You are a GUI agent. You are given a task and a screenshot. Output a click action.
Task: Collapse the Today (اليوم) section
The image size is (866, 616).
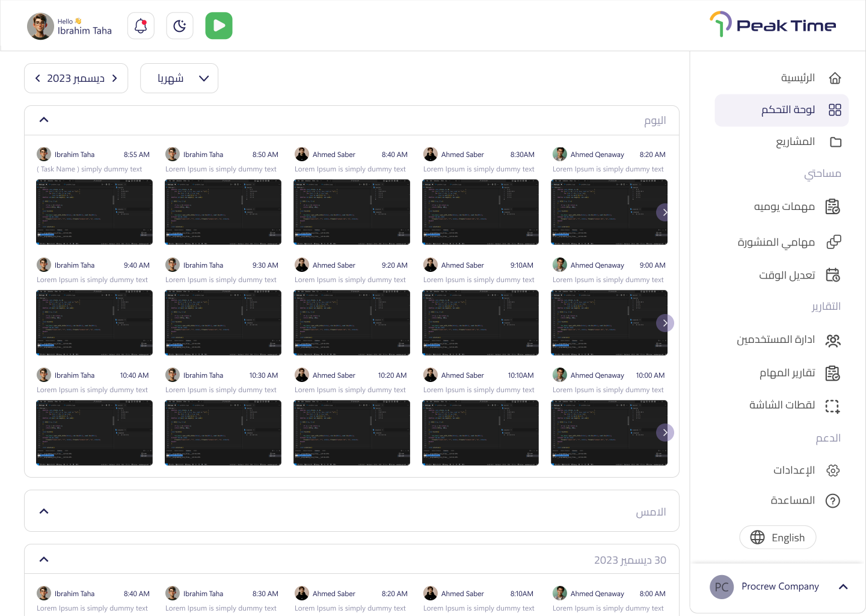pyautogui.click(x=44, y=120)
